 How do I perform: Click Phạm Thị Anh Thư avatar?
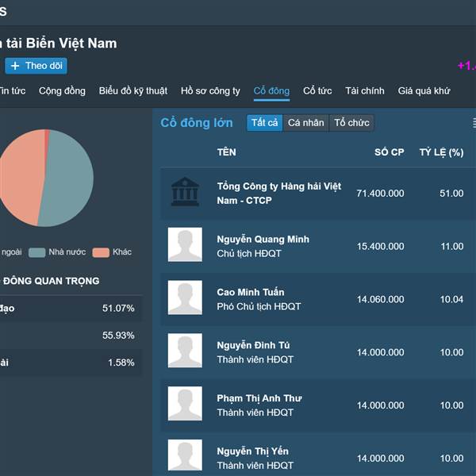(x=185, y=404)
